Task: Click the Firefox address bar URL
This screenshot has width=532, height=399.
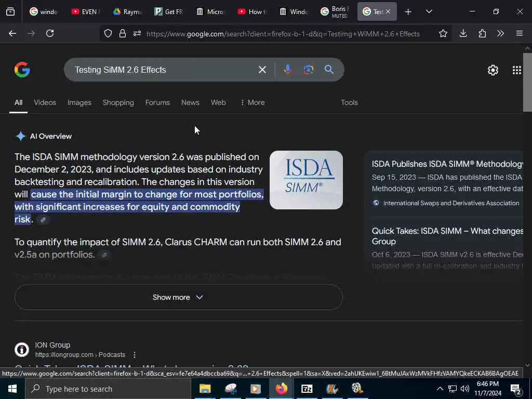Action: click(283, 34)
